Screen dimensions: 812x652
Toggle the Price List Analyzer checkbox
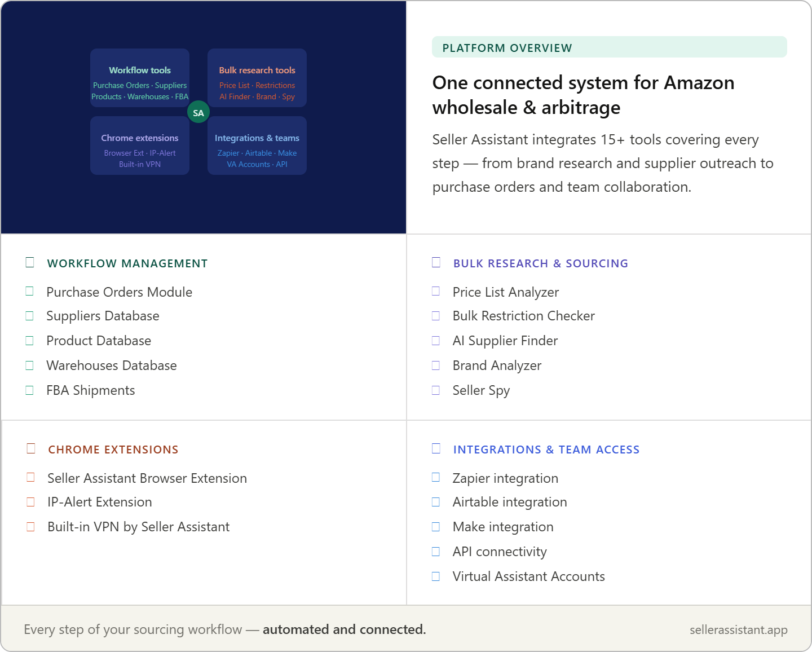tap(436, 291)
